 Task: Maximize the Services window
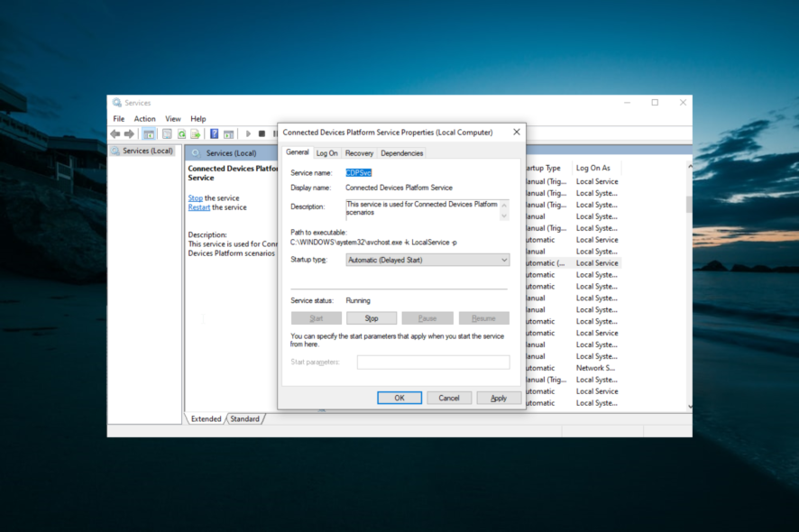[x=656, y=103]
